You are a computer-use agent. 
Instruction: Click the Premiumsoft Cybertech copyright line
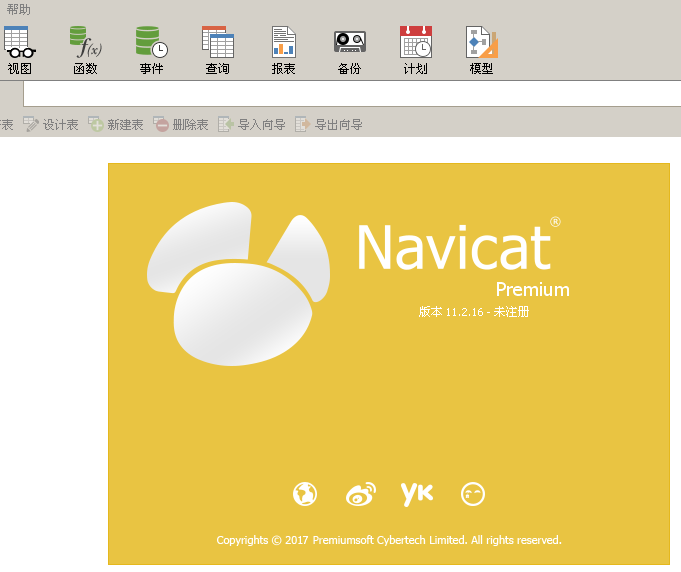pos(389,540)
